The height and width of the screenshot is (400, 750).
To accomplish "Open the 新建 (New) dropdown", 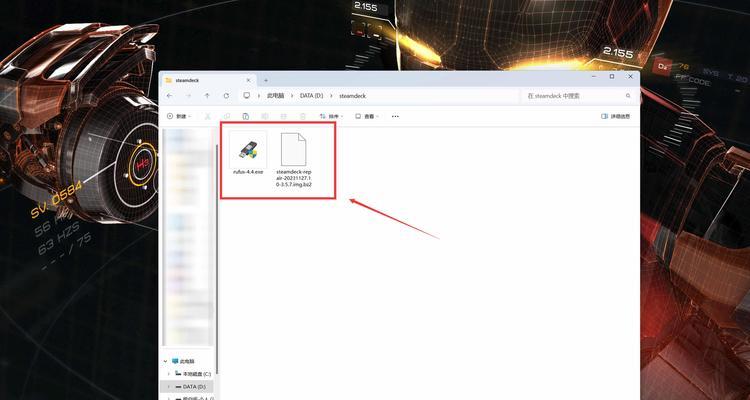I will [x=179, y=116].
